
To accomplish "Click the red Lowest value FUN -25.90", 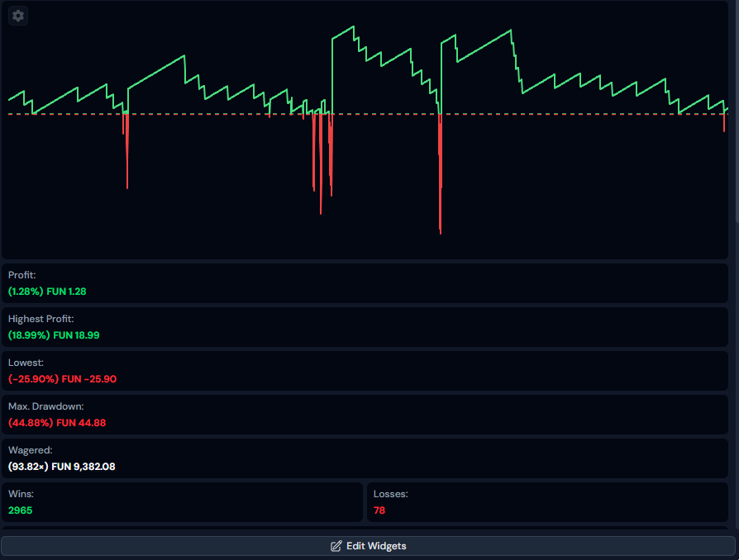I will [62, 379].
